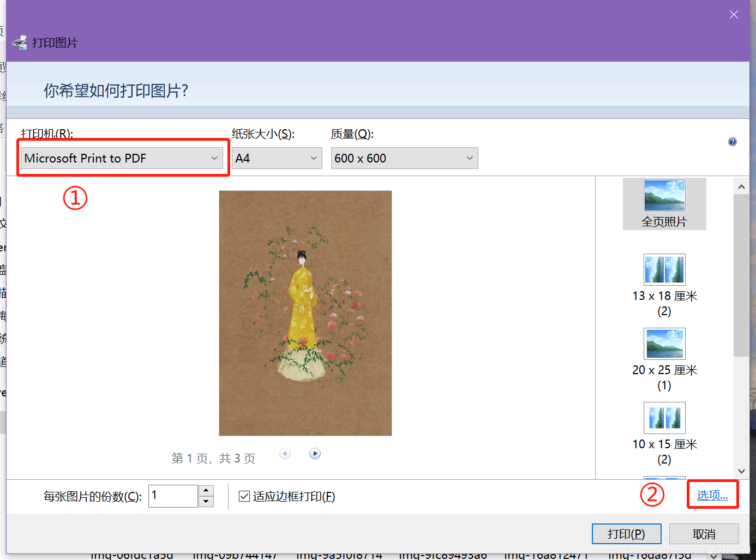Increase copies with the up spinner arrow
This screenshot has width=756, height=560.
click(206, 490)
